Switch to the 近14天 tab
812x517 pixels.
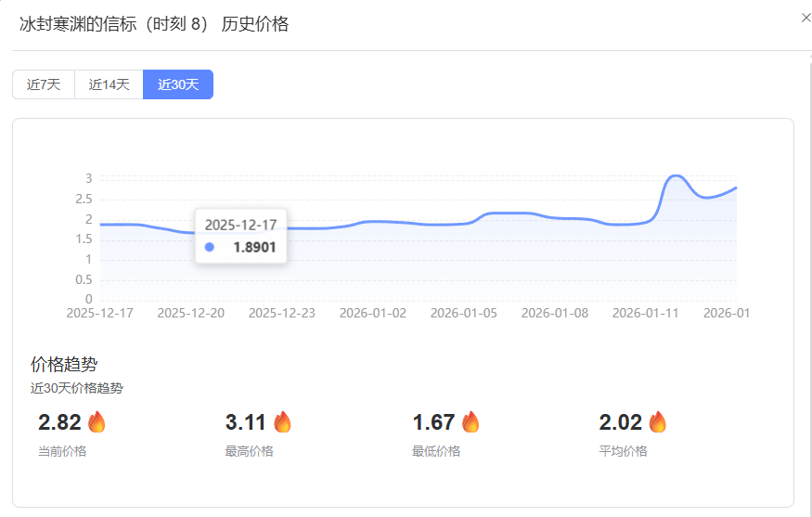[x=109, y=84]
